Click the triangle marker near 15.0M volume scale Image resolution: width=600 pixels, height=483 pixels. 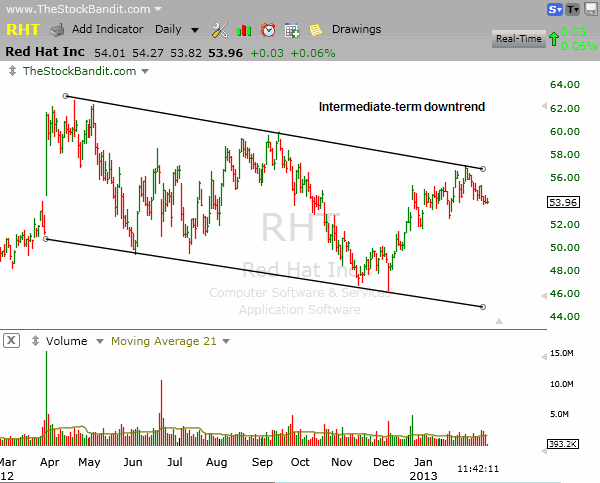tap(544, 357)
